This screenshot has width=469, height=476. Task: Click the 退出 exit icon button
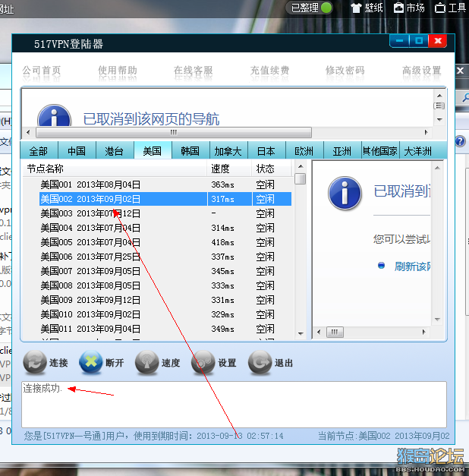pyautogui.click(x=260, y=362)
